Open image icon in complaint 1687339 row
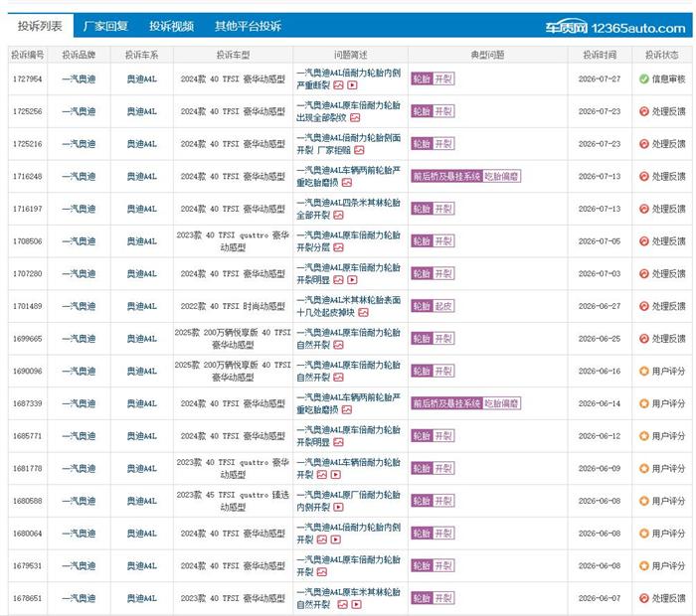Screen dimensions: 696x616 [x=347, y=409]
